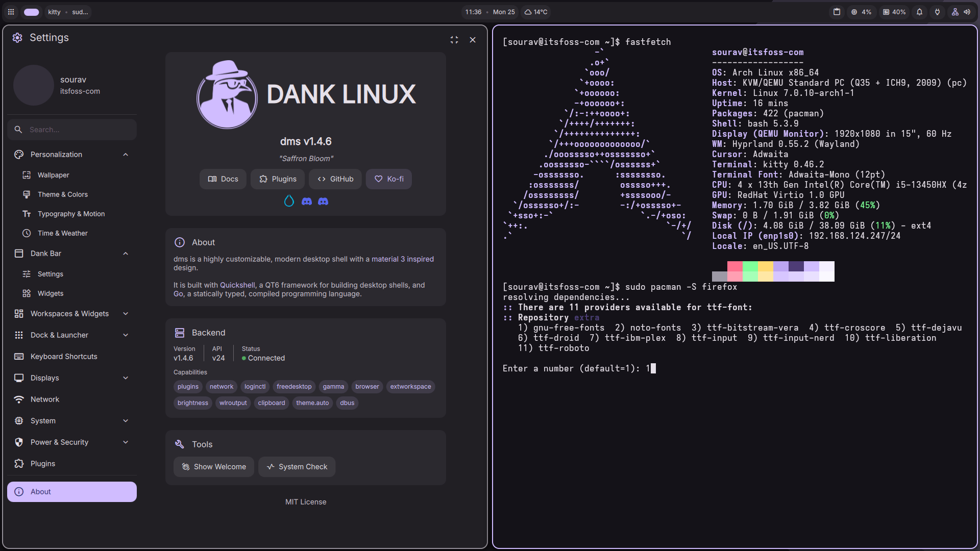This screenshot has width=980, height=551.
Task: Click the kitty window title in bar
Action: (54, 12)
